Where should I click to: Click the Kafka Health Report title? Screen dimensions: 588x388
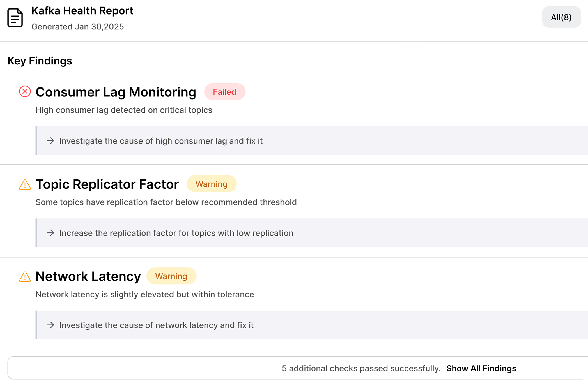82,11
